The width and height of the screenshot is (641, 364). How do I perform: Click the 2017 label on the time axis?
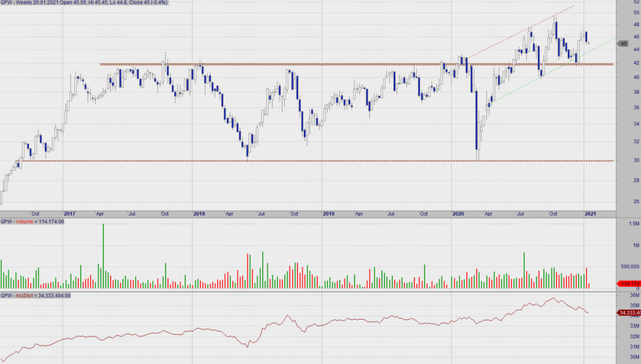pos(69,214)
